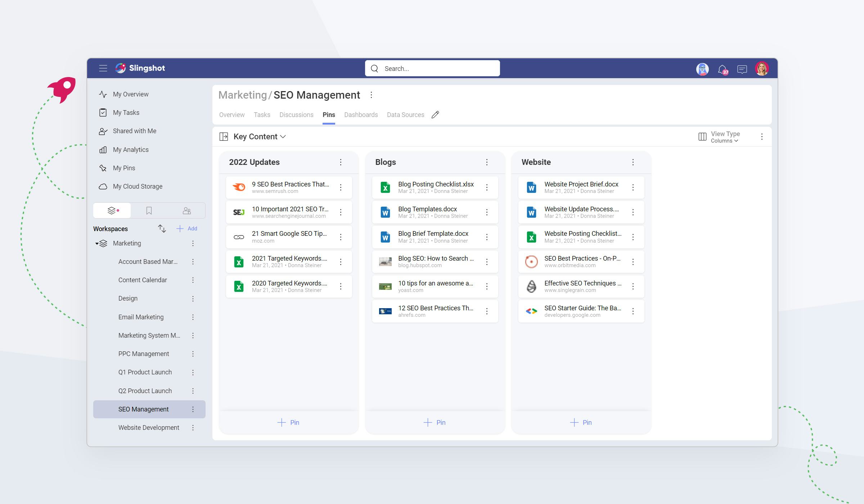
Task: Open the hamburger navigation menu
Action: (x=103, y=68)
